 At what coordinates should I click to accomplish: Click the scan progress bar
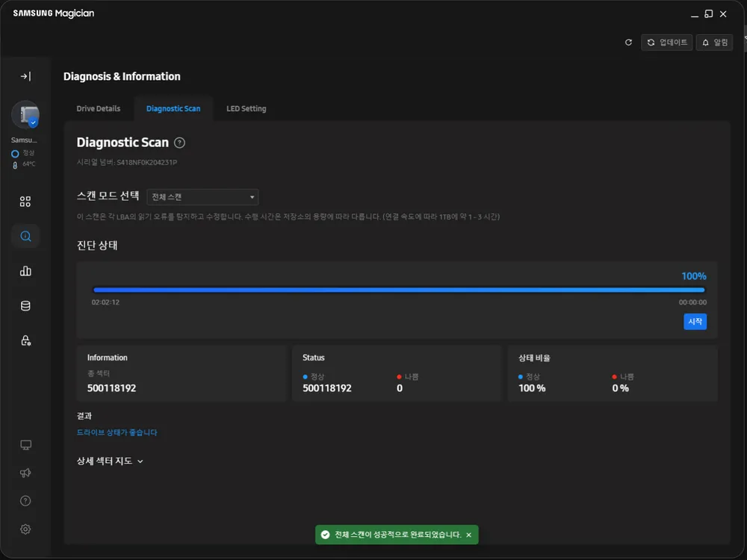point(399,290)
